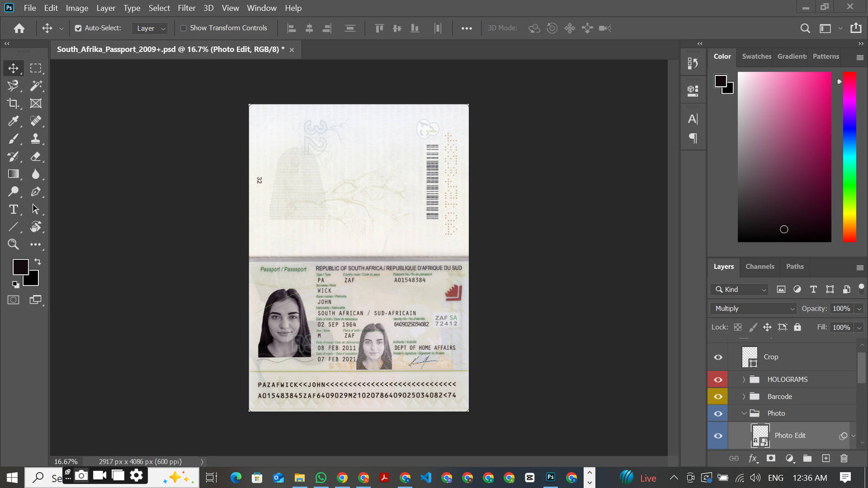The image size is (868, 488).
Task: Open the Auto-Select Layer dropdown
Action: click(151, 28)
